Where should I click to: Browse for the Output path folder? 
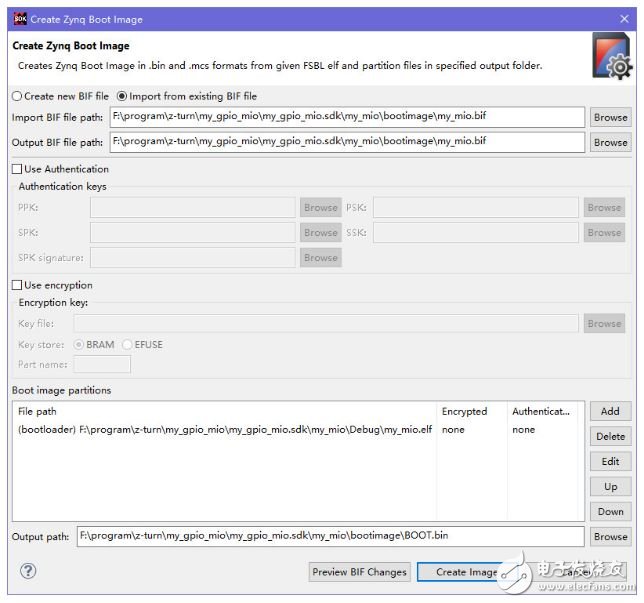coord(610,536)
